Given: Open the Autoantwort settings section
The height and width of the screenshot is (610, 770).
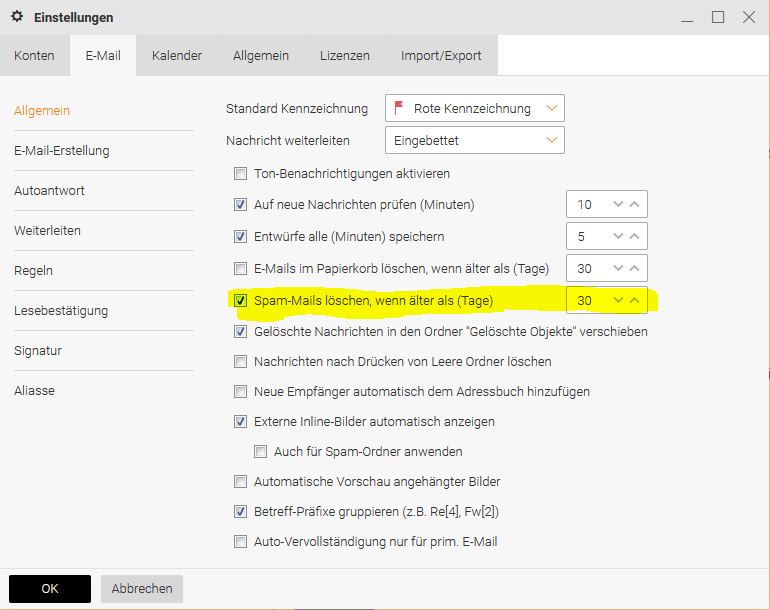Looking at the screenshot, I should (x=48, y=190).
